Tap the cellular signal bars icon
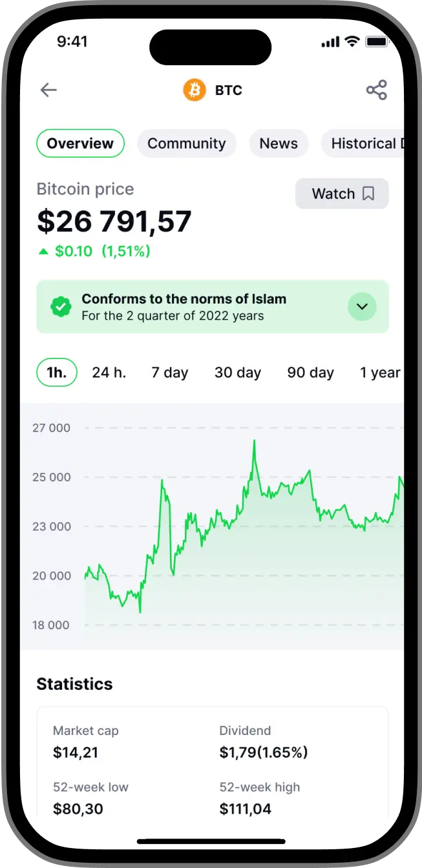The image size is (422, 868). 330,42
